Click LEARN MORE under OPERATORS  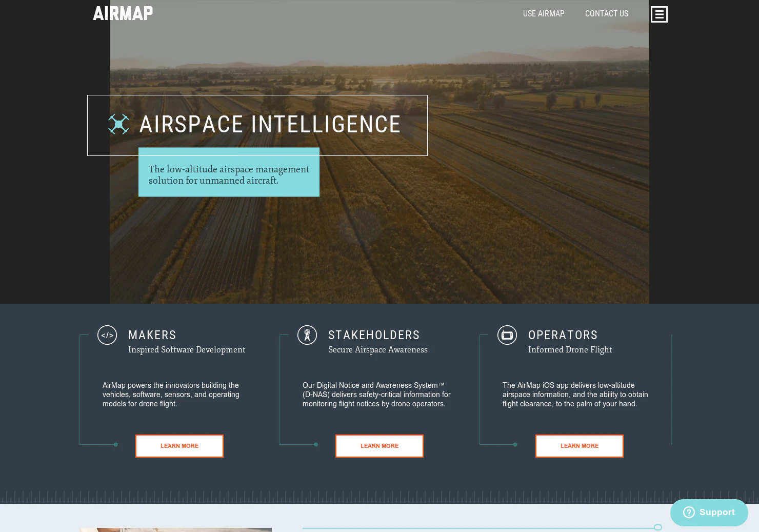[579, 446]
